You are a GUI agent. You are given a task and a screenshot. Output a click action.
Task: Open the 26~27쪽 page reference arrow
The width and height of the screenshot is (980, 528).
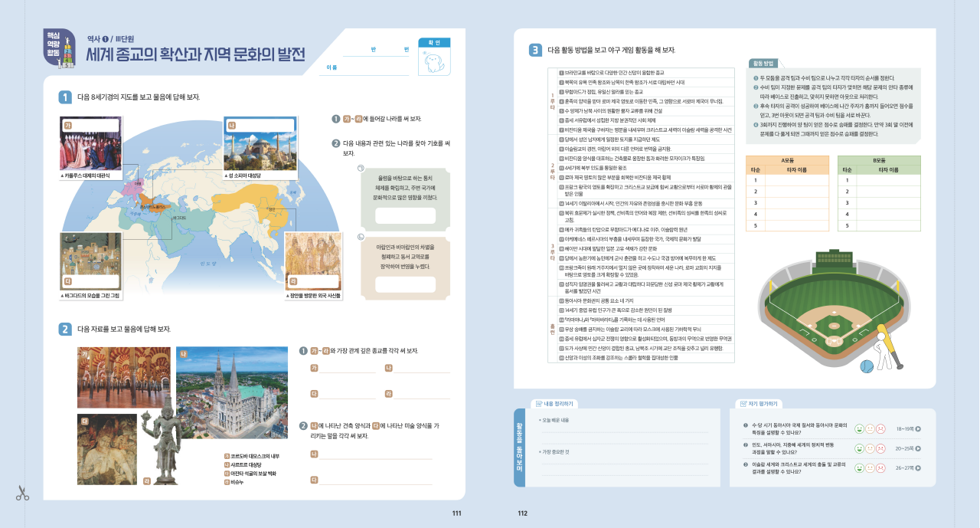(x=918, y=467)
